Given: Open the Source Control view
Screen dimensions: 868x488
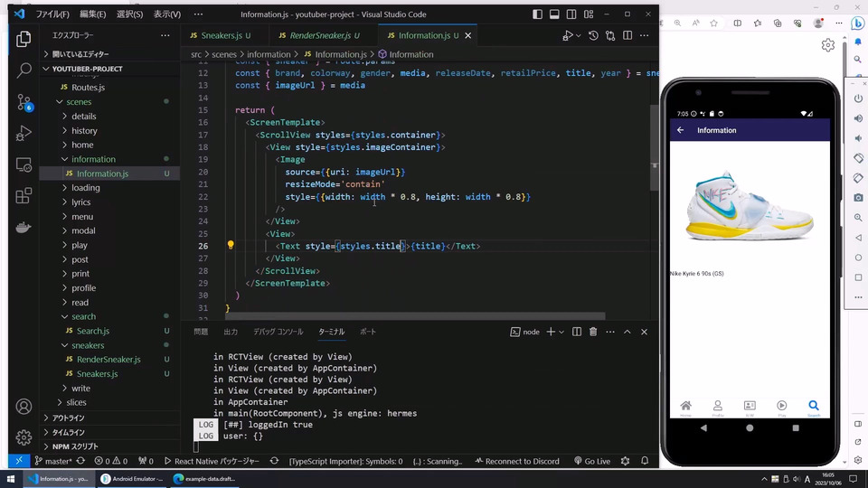Looking at the screenshot, I should coord(24,102).
